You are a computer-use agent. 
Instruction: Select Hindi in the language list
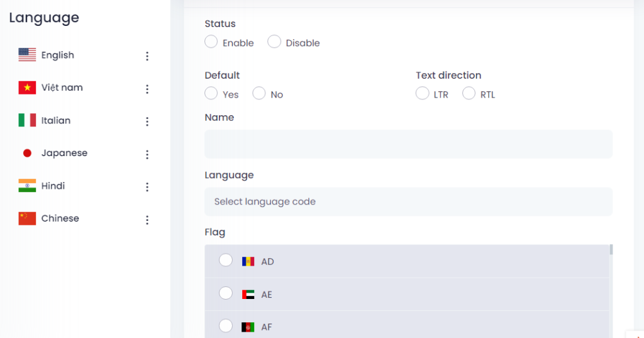(x=53, y=186)
